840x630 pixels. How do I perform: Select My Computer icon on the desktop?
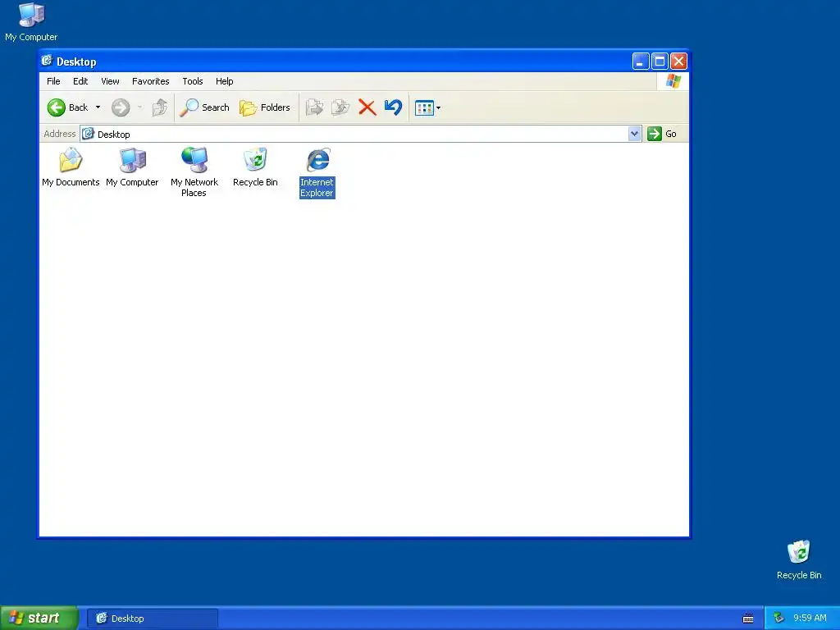pyautogui.click(x=31, y=22)
